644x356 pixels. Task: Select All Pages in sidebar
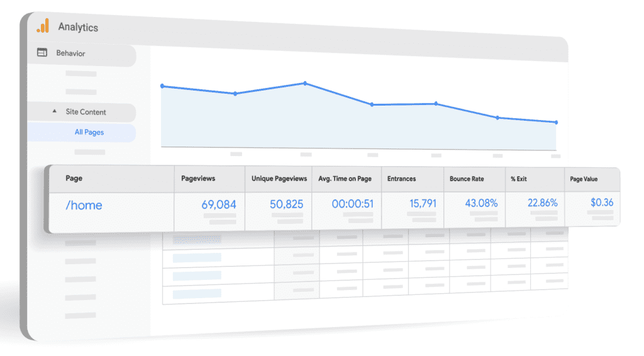pyautogui.click(x=89, y=132)
